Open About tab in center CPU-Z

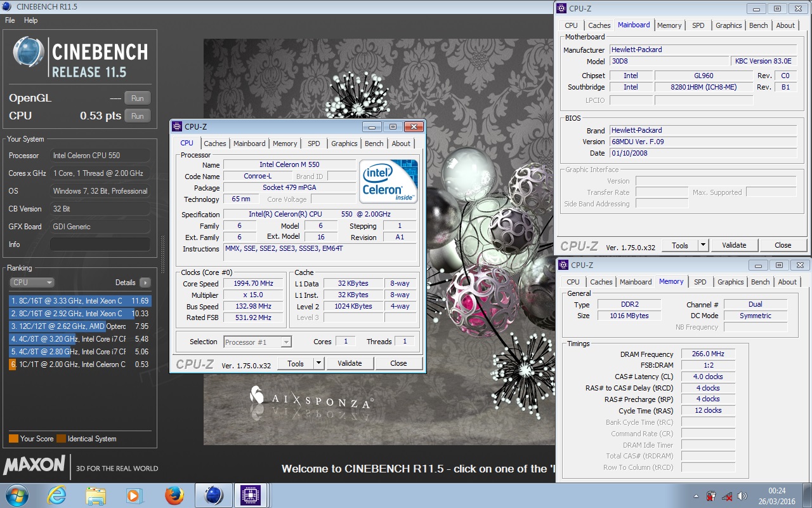[401, 144]
